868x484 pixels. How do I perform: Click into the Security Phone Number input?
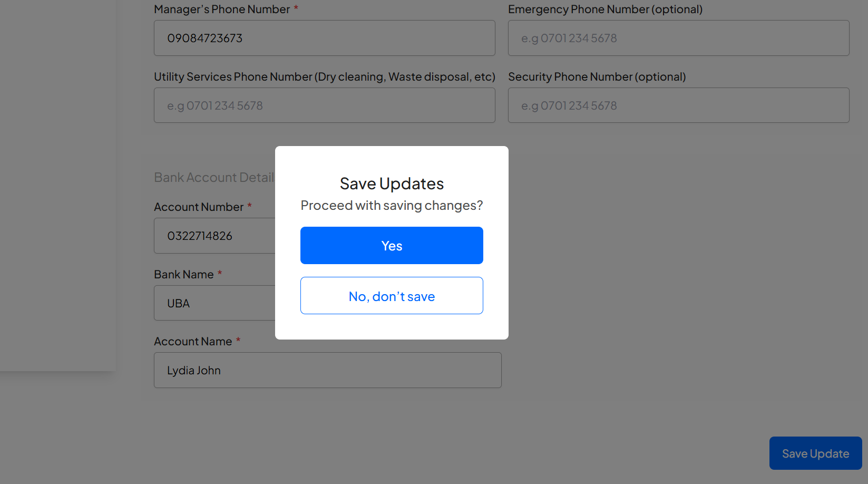point(678,105)
